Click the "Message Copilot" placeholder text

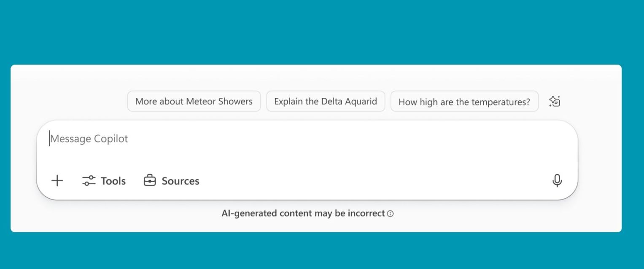pos(89,139)
